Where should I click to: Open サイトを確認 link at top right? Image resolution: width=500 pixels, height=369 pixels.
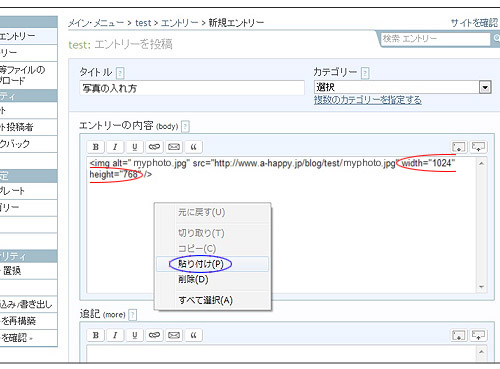click(x=475, y=23)
